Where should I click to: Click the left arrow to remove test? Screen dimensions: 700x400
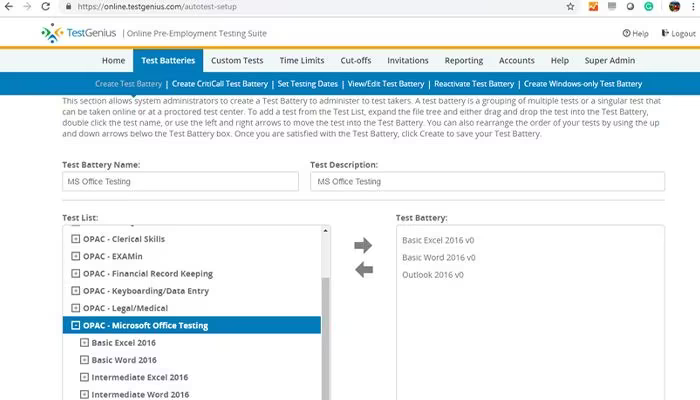pyautogui.click(x=364, y=270)
